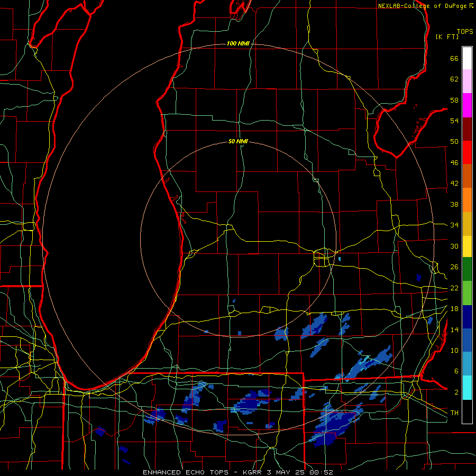Select the white legend color swatch
This screenshot has height=476, width=476.
click(467, 58)
